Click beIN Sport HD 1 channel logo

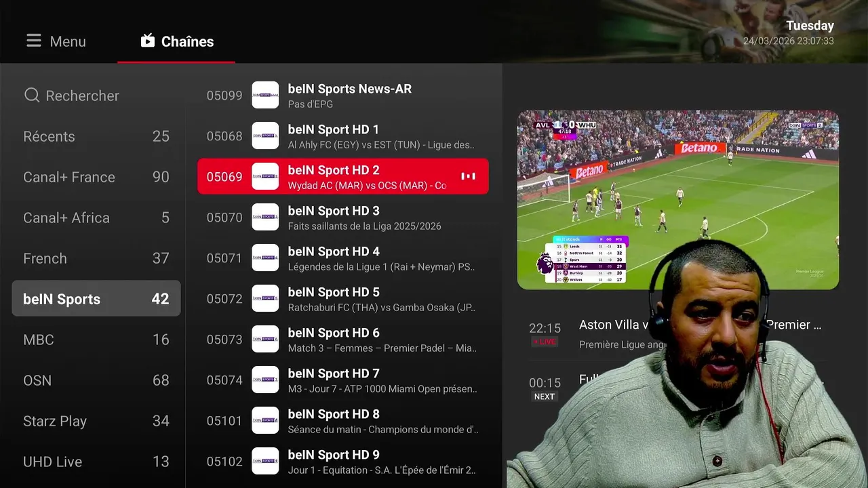(x=265, y=136)
